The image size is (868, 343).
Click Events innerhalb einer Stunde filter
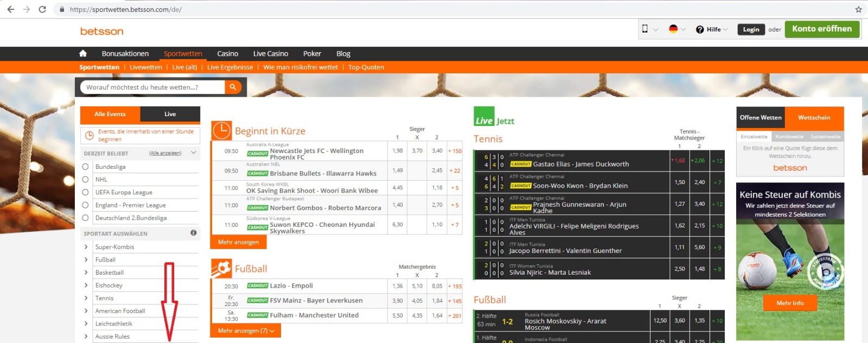[x=141, y=135]
